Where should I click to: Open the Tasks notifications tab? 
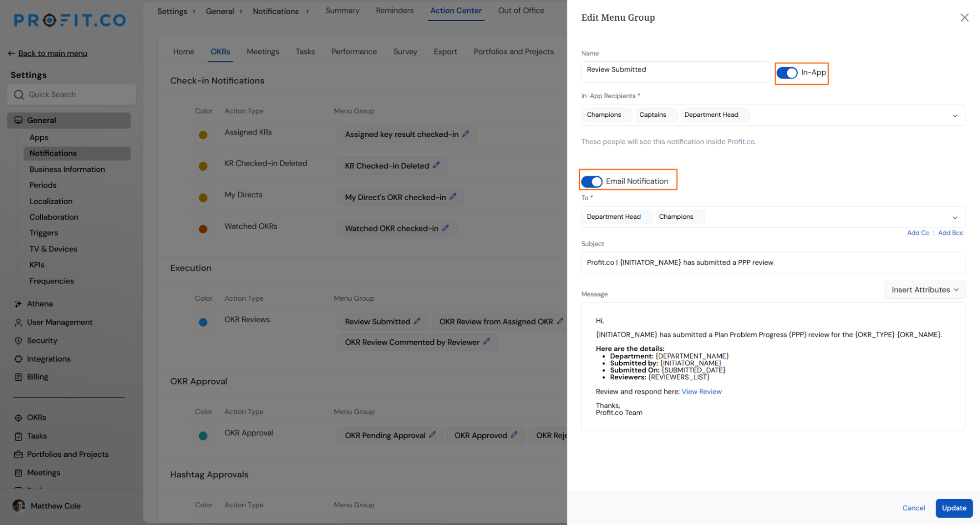pyautogui.click(x=305, y=52)
